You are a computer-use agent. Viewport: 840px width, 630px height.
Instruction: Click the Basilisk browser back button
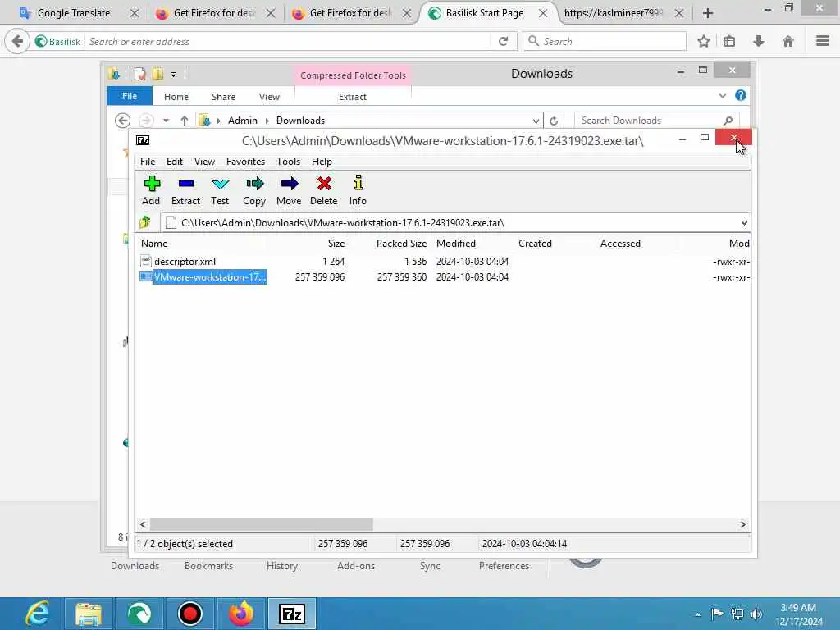[x=17, y=41]
